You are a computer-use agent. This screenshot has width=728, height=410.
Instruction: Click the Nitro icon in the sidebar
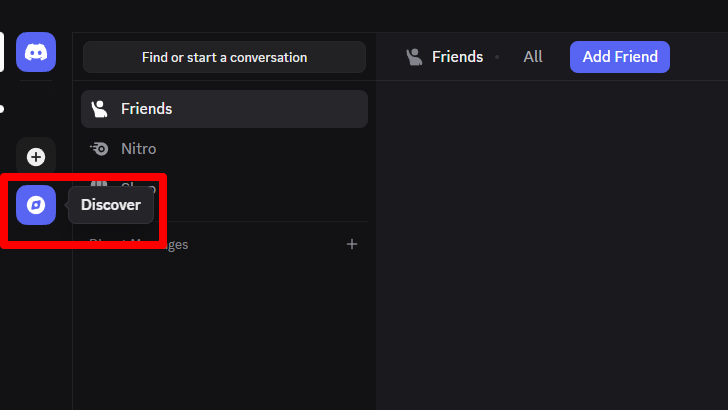point(99,149)
